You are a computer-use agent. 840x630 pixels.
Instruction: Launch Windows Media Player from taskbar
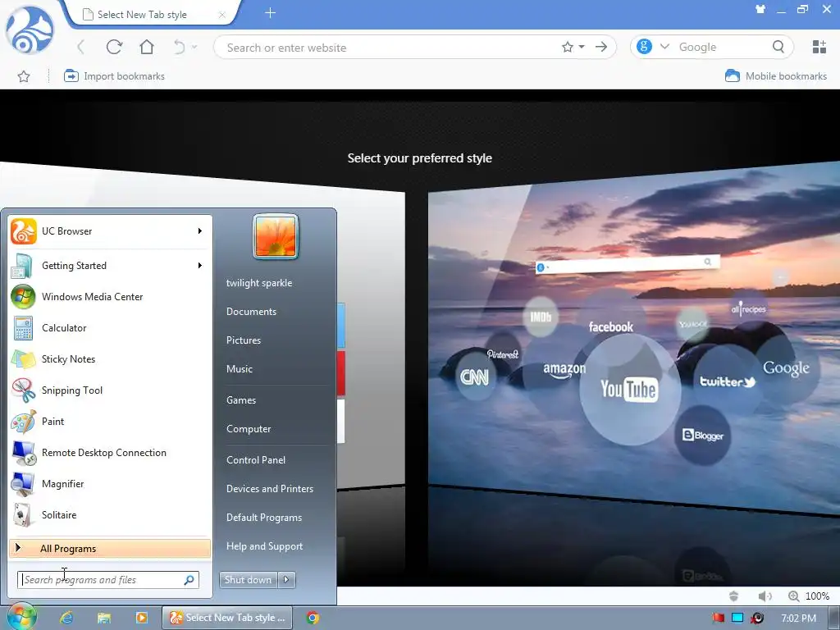click(x=141, y=618)
